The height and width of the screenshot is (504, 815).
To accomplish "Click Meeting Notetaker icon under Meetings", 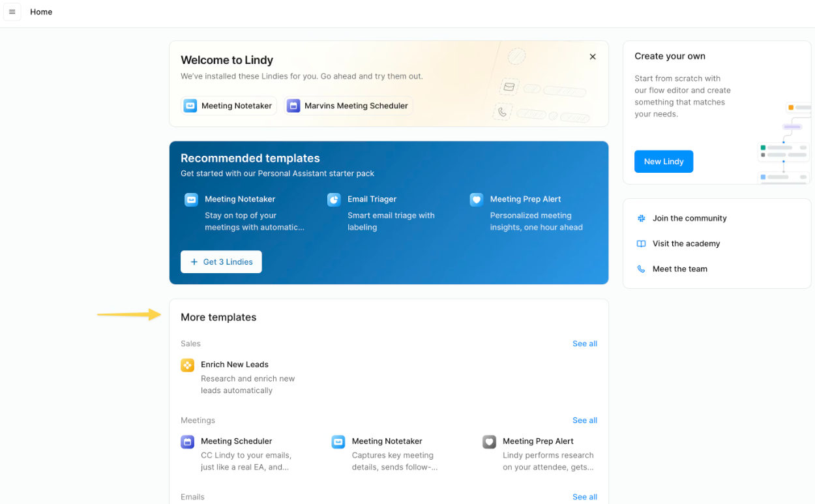I will pyautogui.click(x=338, y=442).
